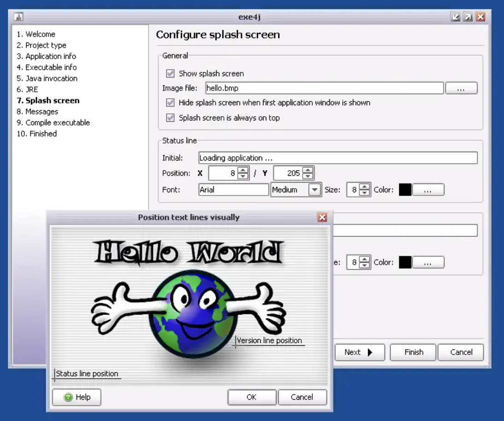Click the Version line position marker
504x421 pixels.
pyautogui.click(x=269, y=341)
